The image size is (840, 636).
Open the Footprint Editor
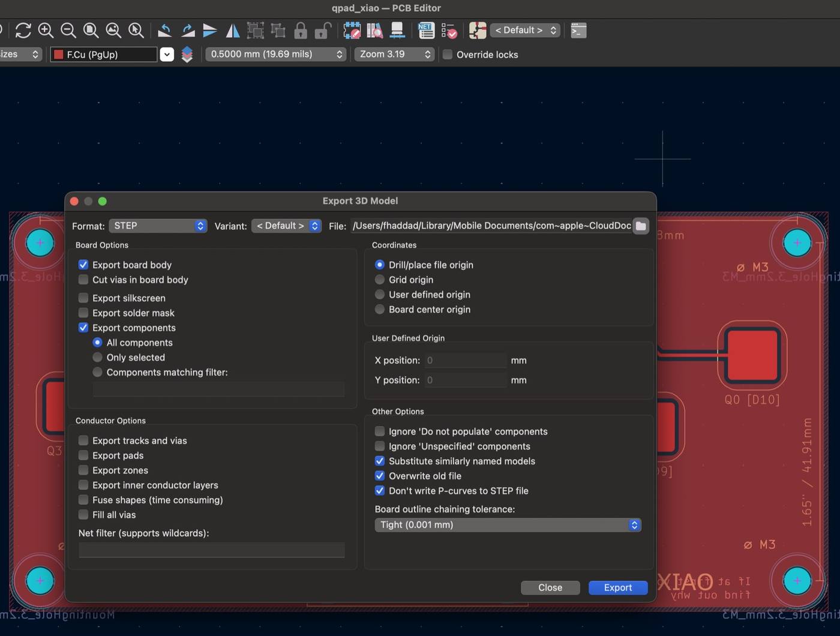(352, 30)
